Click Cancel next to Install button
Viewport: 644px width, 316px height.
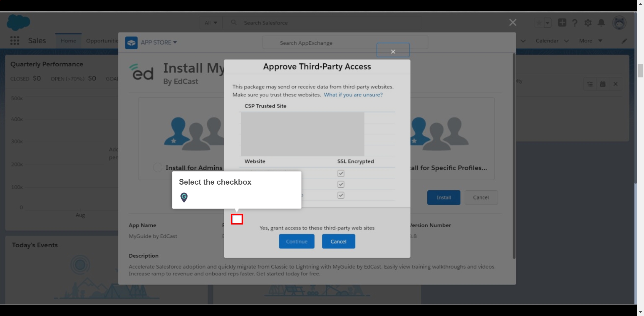pyautogui.click(x=481, y=197)
